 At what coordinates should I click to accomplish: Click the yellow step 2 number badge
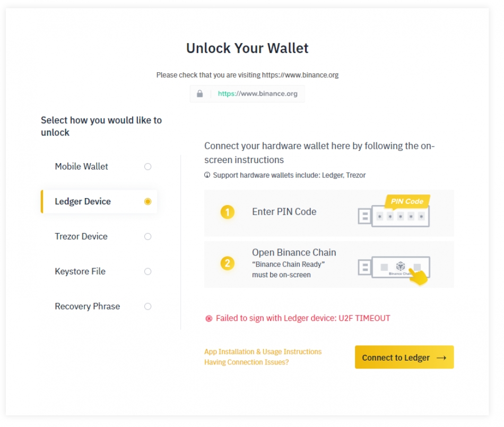227,263
